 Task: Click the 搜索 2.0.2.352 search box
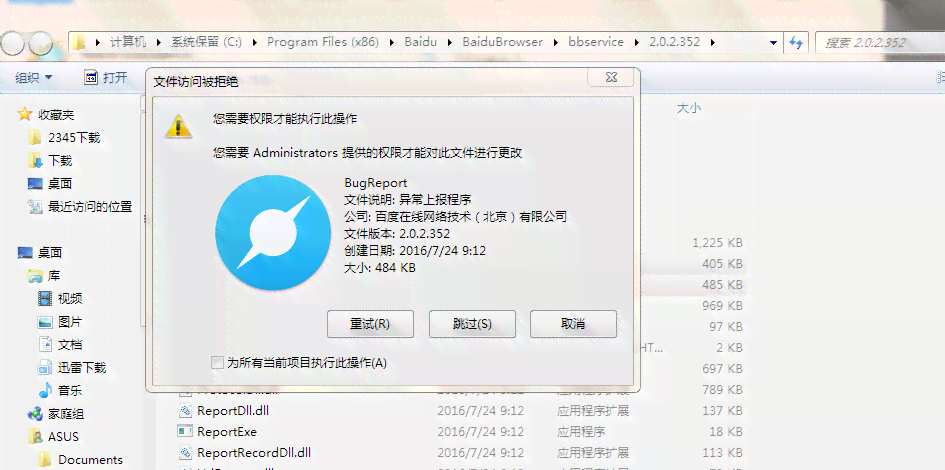point(880,43)
